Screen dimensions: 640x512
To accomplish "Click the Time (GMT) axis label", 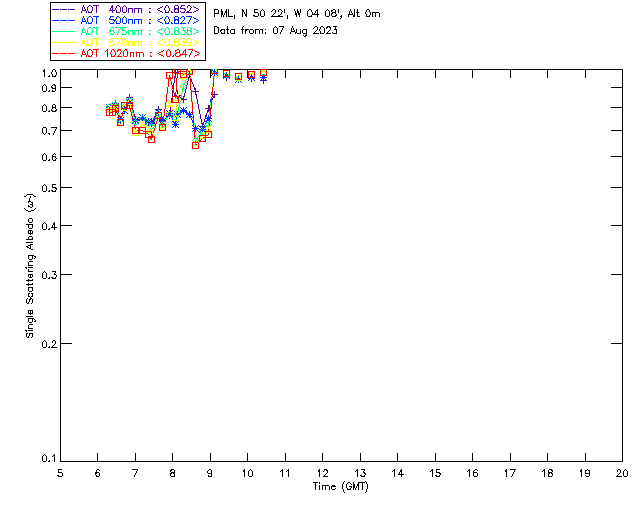I will click(x=341, y=486).
